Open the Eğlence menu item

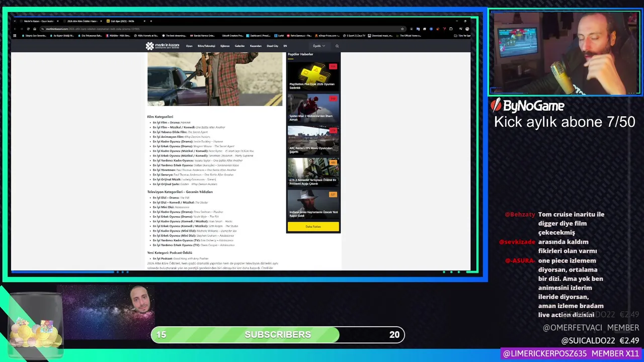(x=225, y=46)
